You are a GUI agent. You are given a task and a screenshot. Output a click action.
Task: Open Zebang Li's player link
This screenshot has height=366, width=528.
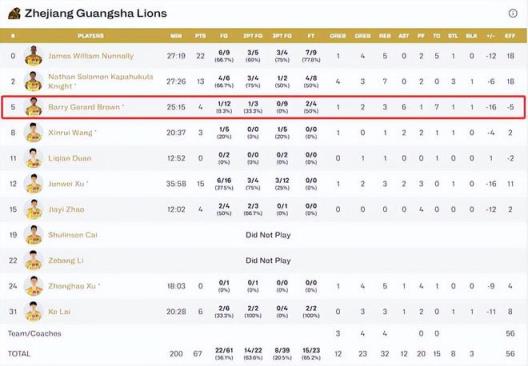click(66, 261)
